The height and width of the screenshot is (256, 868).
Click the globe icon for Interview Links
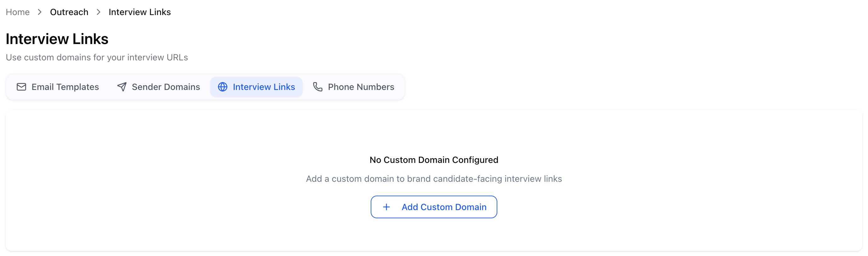coord(222,87)
